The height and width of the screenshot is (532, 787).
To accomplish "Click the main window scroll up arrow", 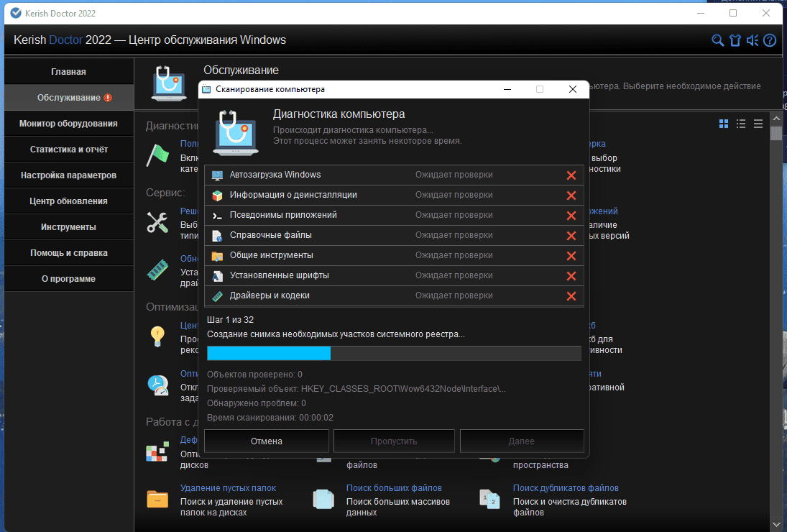I will coord(776,119).
